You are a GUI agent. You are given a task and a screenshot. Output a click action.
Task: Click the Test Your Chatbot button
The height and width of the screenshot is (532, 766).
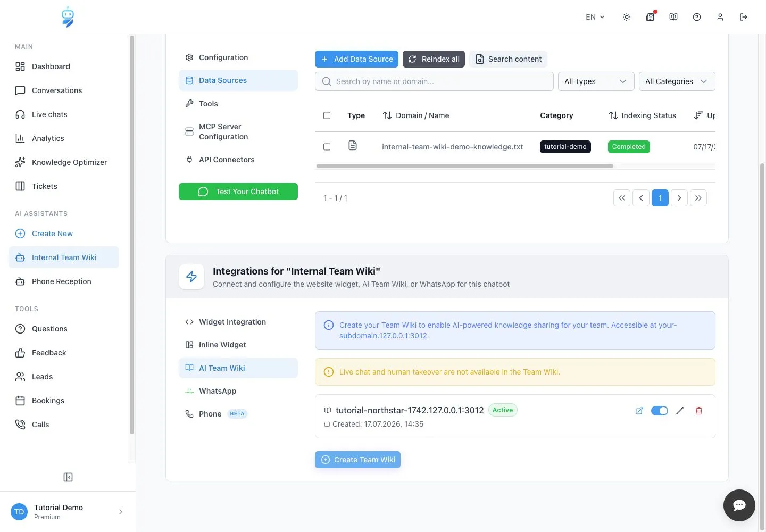238,192
